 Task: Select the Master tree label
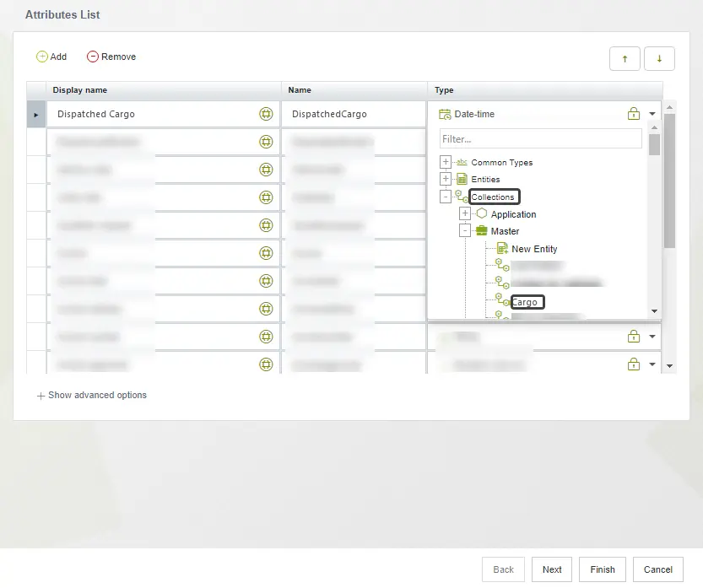[x=505, y=231]
